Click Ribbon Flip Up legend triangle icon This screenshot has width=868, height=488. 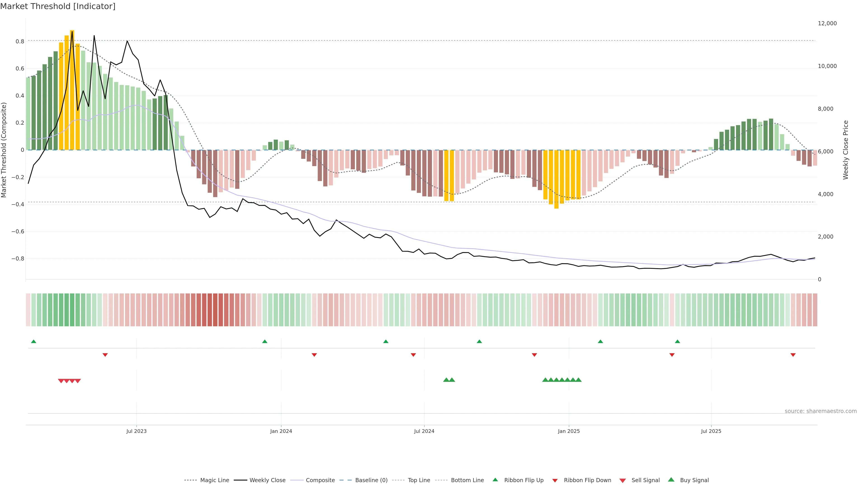pyautogui.click(x=495, y=480)
